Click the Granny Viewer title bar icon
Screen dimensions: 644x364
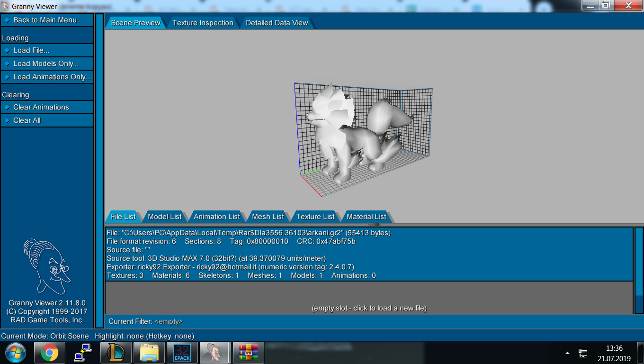(x=4, y=6)
